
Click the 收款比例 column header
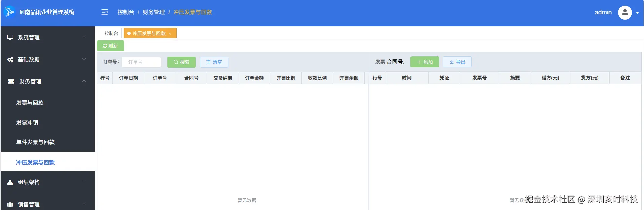click(317, 78)
